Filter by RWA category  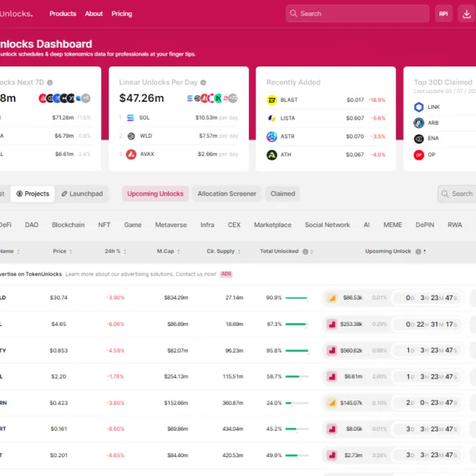point(455,225)
